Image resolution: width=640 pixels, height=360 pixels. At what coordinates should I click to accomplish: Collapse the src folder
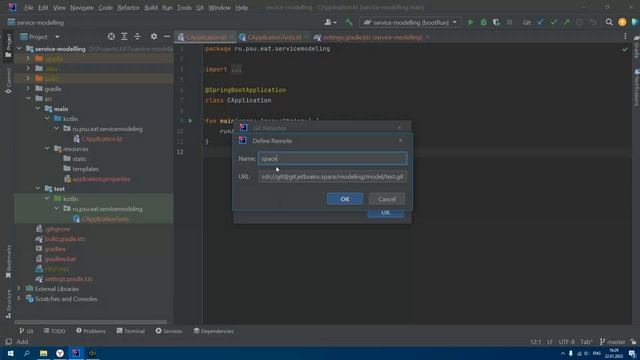point(29,99)
